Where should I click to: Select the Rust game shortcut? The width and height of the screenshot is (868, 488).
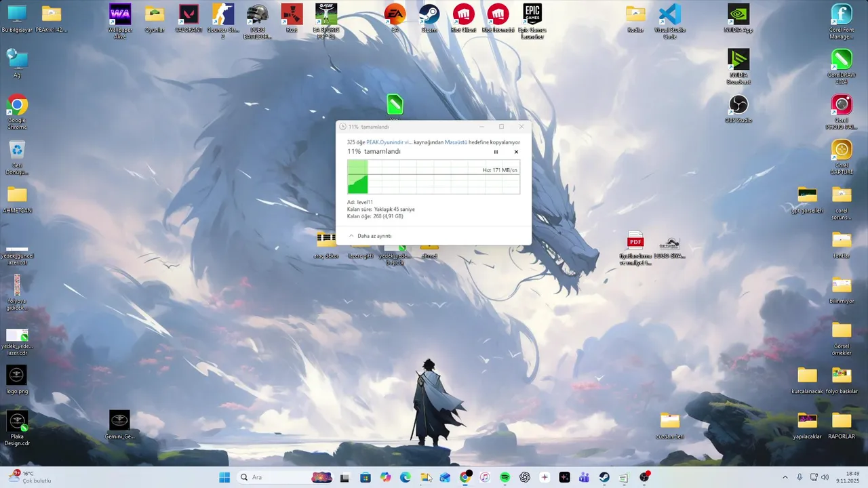click(292, 19)
